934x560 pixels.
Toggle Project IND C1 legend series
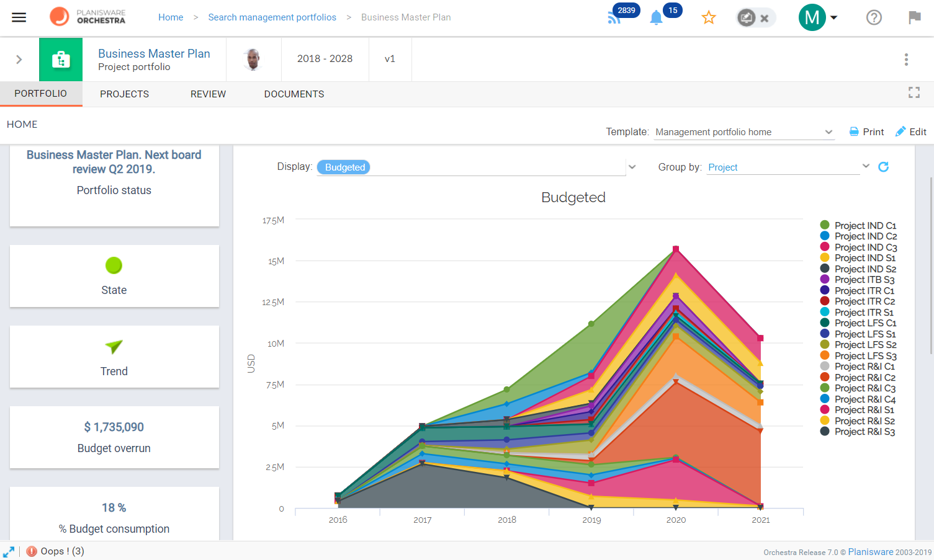coord(858,226)
